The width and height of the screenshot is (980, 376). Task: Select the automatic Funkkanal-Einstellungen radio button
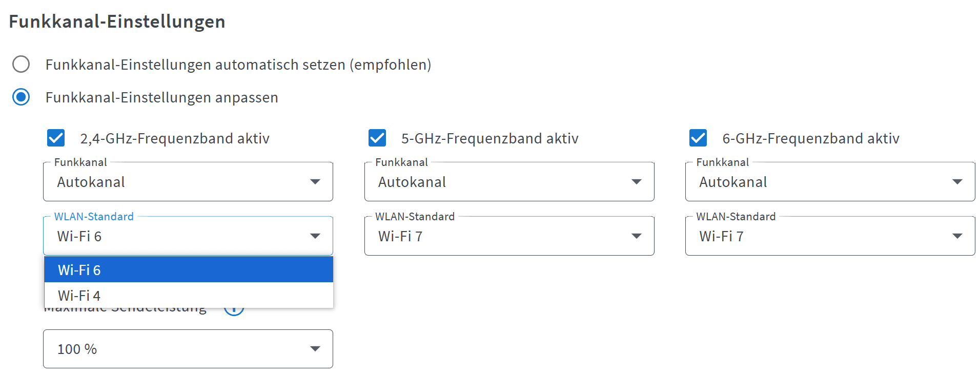pyautogui.click(x=21, y=65)
